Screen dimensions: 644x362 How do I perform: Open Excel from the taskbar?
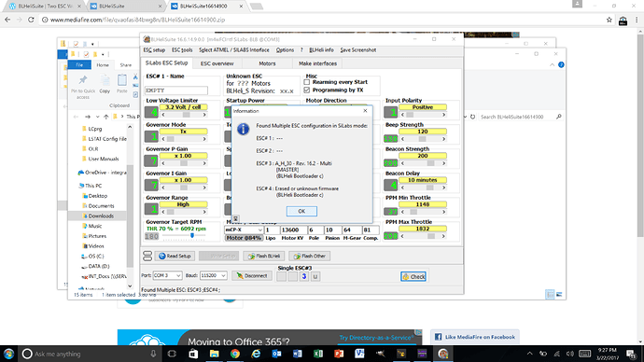click(x=318, y=354)
